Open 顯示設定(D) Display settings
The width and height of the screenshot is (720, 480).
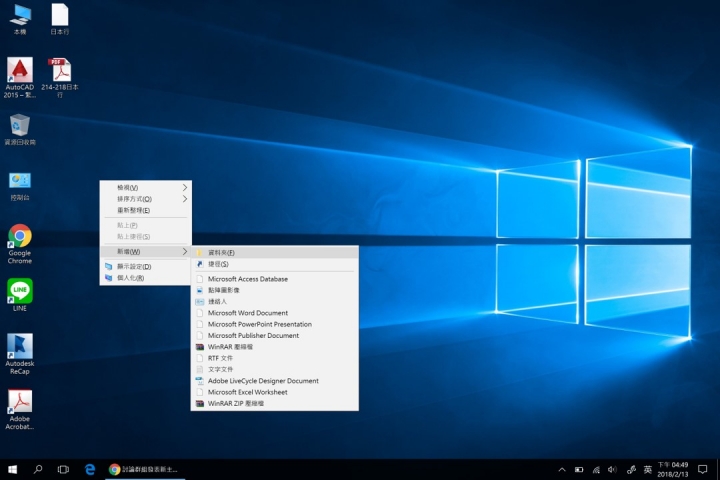[x=146, y=266]
